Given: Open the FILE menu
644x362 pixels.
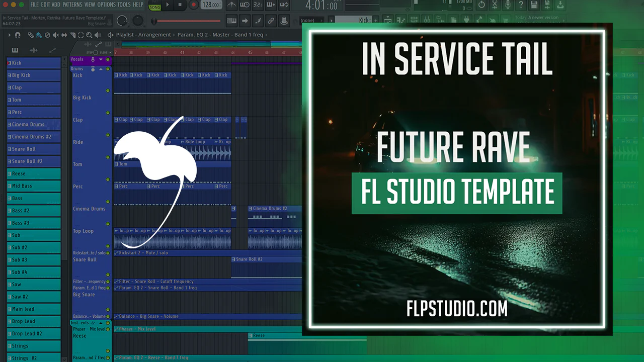Looking at the screenshot, I should [x=34, y=5].
